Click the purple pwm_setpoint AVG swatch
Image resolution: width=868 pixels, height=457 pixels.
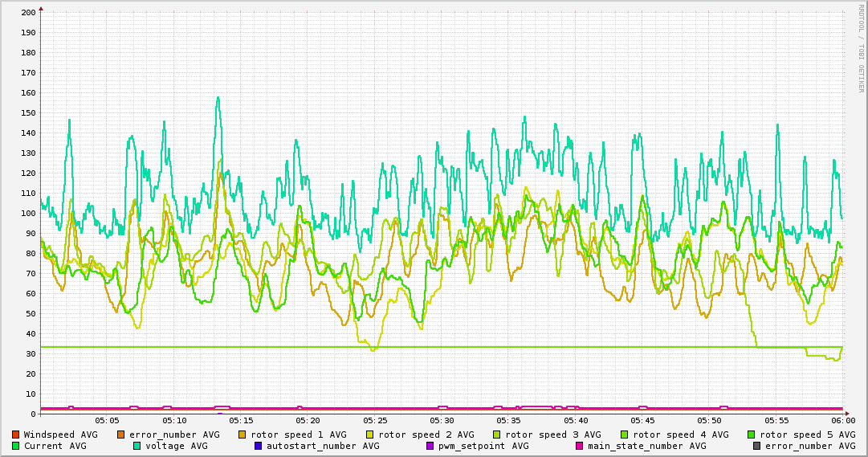click(x=430, y=446)
